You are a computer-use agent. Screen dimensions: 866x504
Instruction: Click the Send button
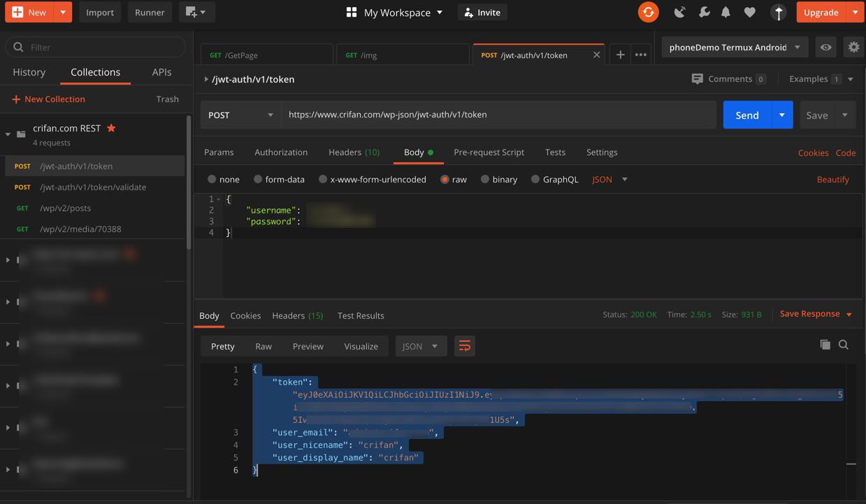(746, 115)
